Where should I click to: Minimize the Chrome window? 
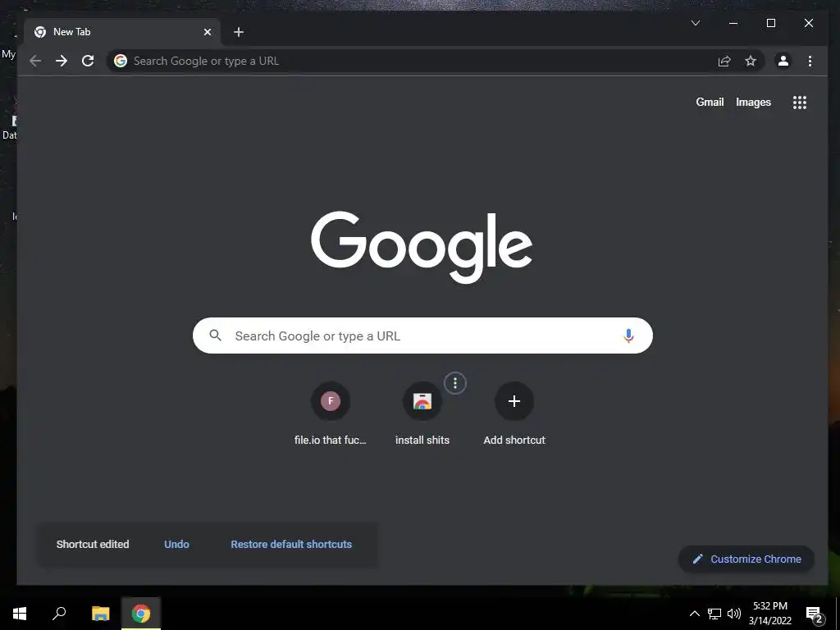point(733,23)
